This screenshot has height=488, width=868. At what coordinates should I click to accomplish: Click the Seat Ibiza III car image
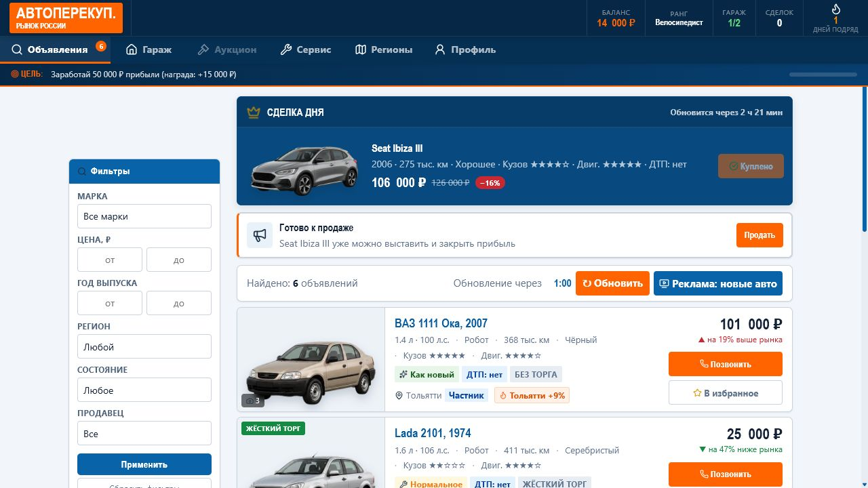[x=304, y=171]
